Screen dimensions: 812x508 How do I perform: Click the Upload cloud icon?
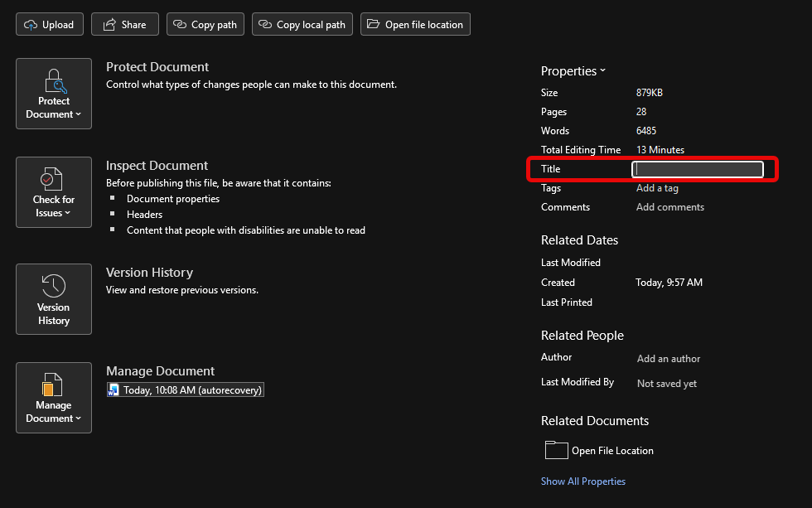pyautogui.click(x=31, y=25)
